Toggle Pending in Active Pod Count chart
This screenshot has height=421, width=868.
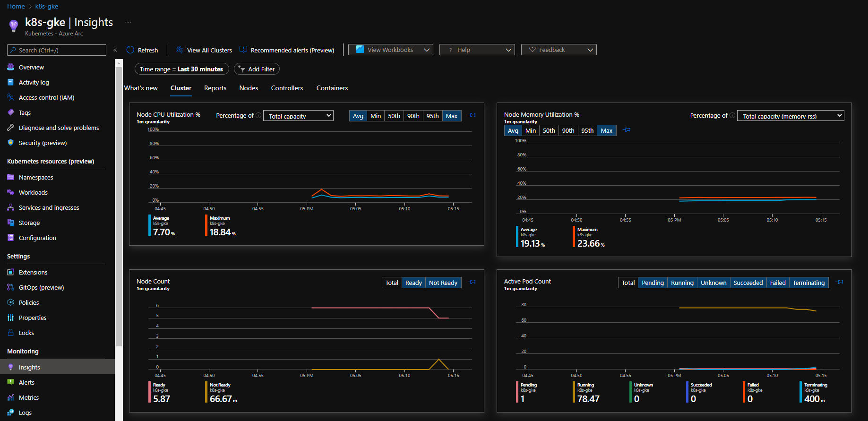point(653,283)
